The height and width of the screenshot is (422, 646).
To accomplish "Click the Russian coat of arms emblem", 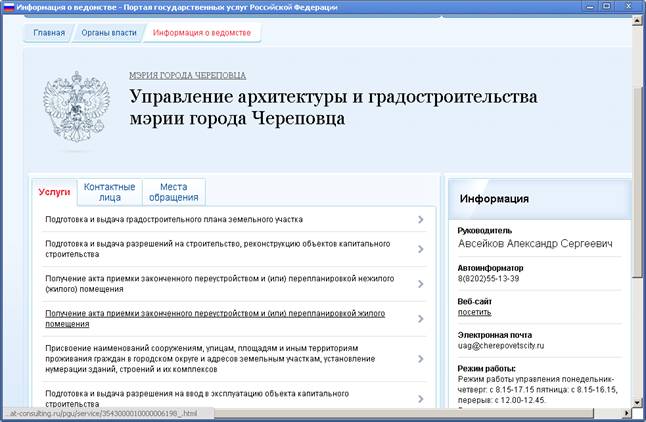I will pyautogui.click(x=77, y=107).
